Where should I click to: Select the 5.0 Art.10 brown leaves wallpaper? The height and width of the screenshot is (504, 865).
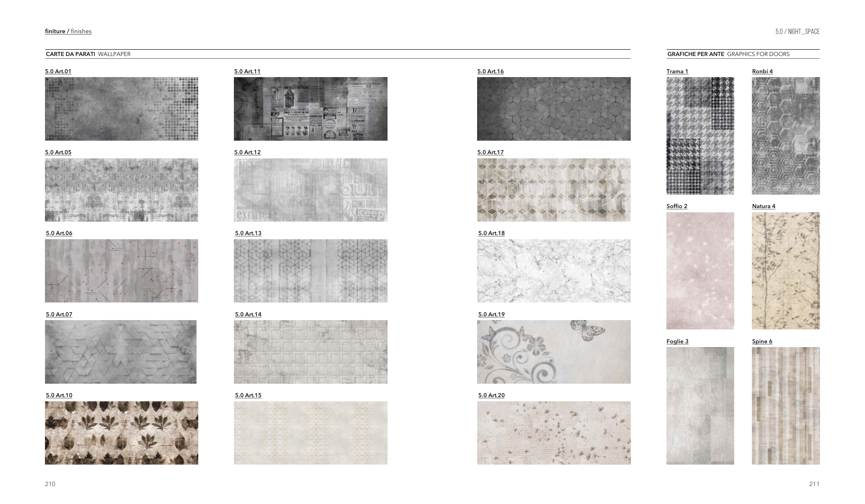(121, 432)
